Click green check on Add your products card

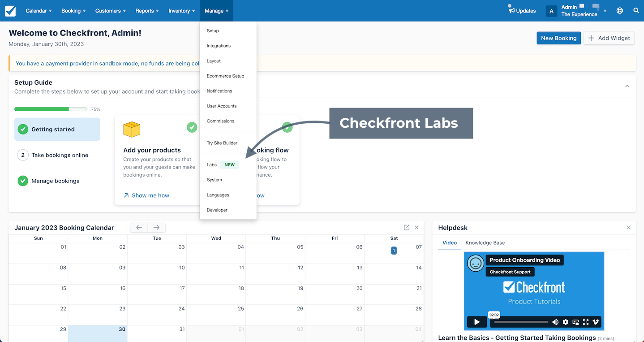point(192,127)
